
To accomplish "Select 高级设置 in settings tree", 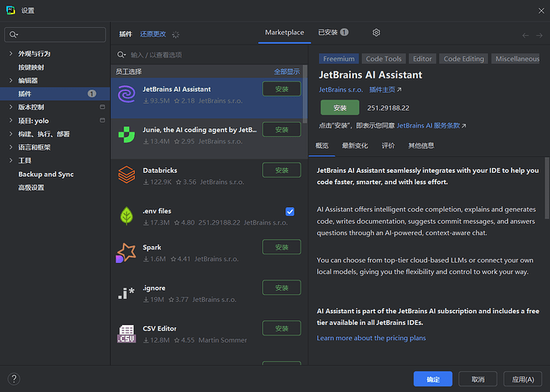I will pos(31,187).
